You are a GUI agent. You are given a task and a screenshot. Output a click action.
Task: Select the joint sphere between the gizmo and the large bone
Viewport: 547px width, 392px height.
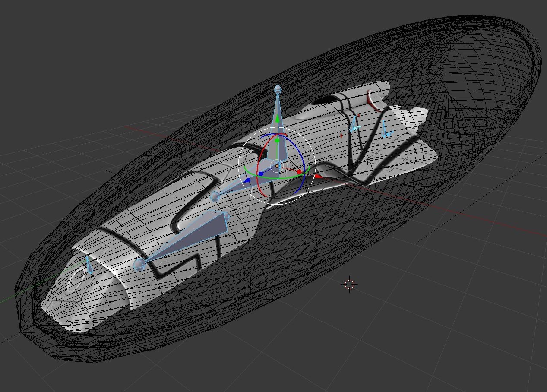[215, 197]
